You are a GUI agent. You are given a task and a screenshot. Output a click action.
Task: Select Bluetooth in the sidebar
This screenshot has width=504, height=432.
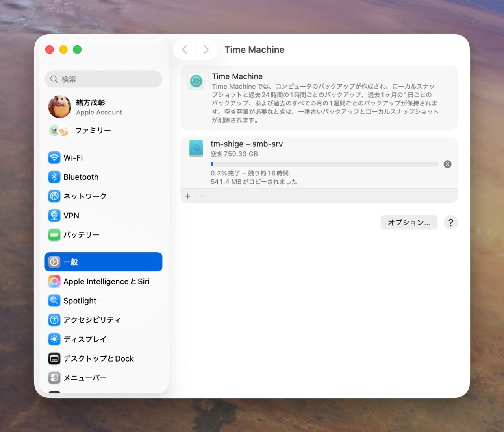[x=104, y=177]
